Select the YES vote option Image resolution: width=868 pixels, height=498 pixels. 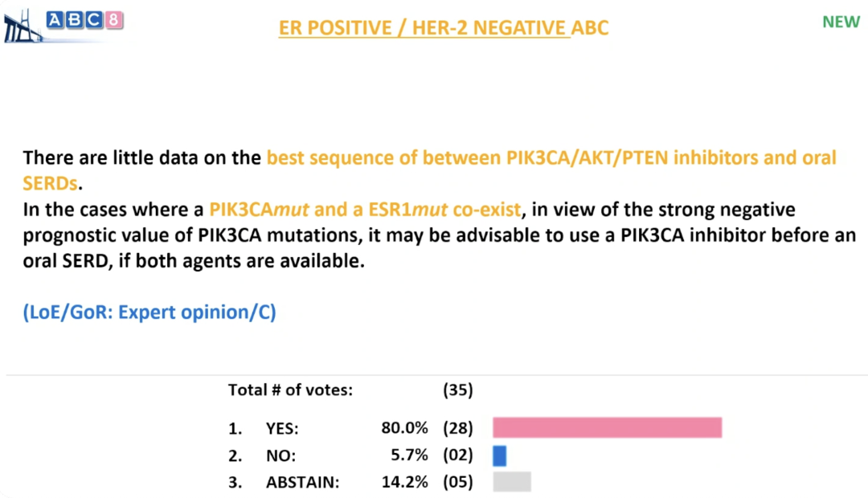pyautogui.click(x=281, y=428)
